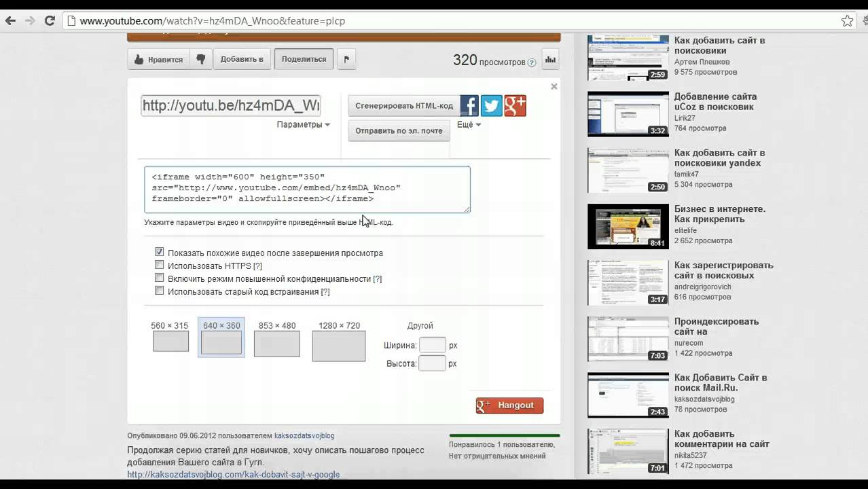This screenshot has height=489, width=868.
Task: Click Сгенерировать HTML-код button
Action: coord(404,106)
